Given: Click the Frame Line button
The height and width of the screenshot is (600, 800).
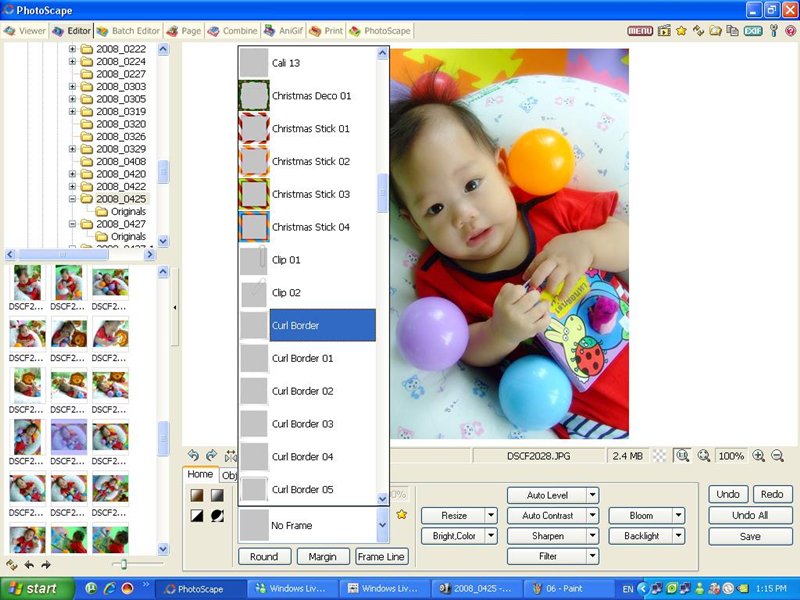Looking at the screenshot, I should coord(381,557).
